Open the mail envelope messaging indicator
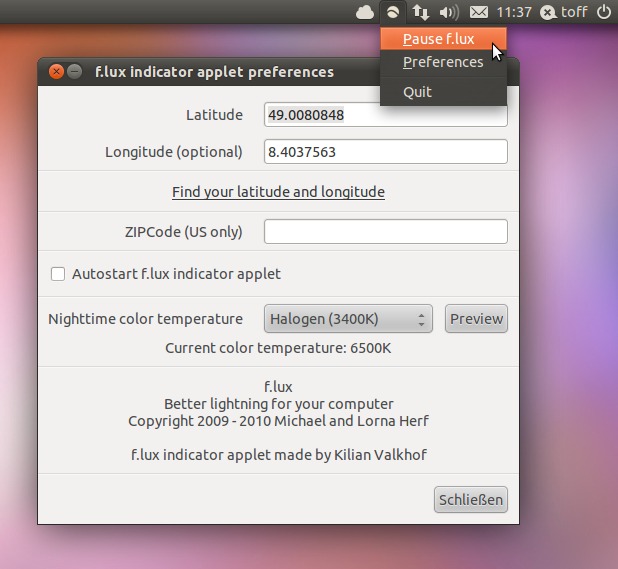 point(479,12)
